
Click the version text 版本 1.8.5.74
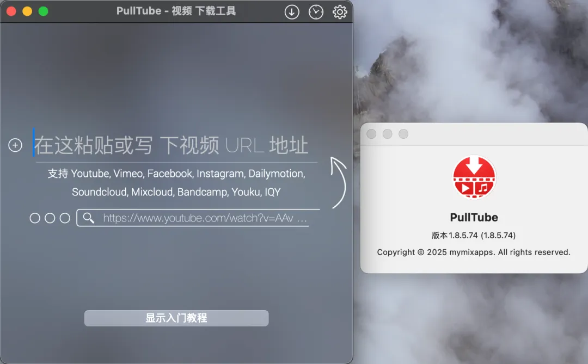[x=474, y=236]
